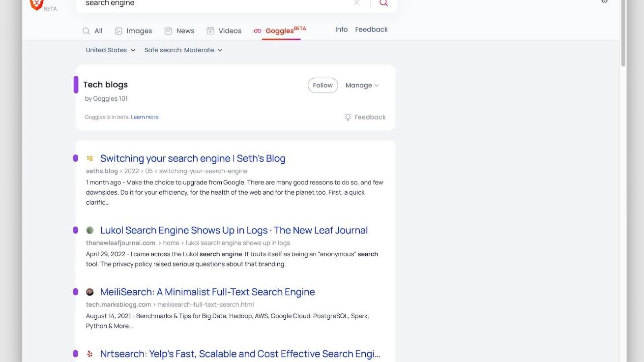Screen dimensions: 644x362
Task: Click Seth's Blog favicon icon
Action: tap(89, 158)
